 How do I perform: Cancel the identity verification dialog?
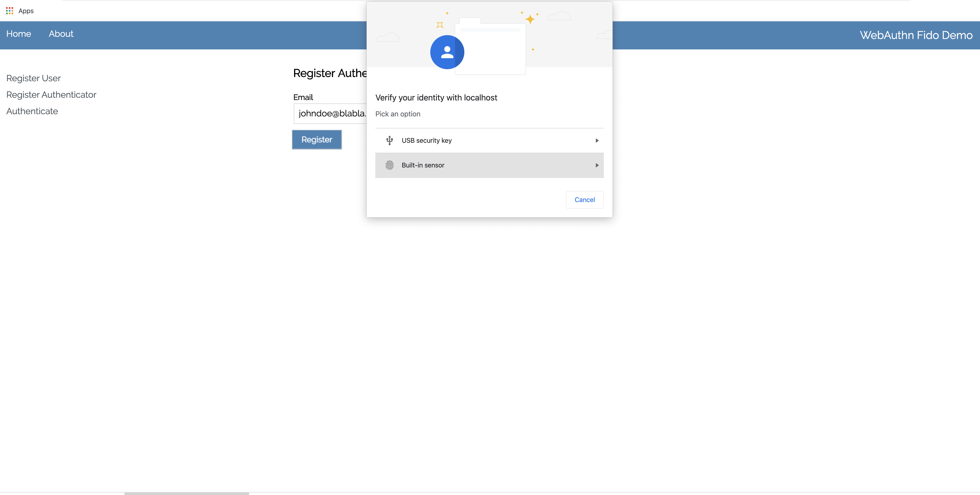pyautogui.click(x=584, y=200)
